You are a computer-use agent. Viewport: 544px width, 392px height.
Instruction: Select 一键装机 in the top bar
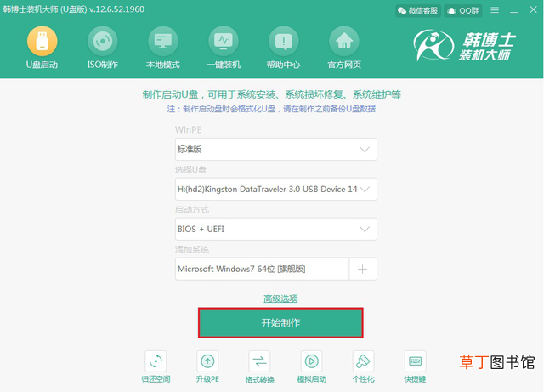[x=224, y=48]
